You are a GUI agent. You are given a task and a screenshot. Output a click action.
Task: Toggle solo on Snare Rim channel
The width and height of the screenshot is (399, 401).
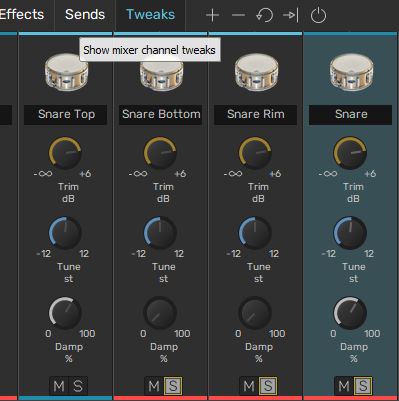click(268, 386)
